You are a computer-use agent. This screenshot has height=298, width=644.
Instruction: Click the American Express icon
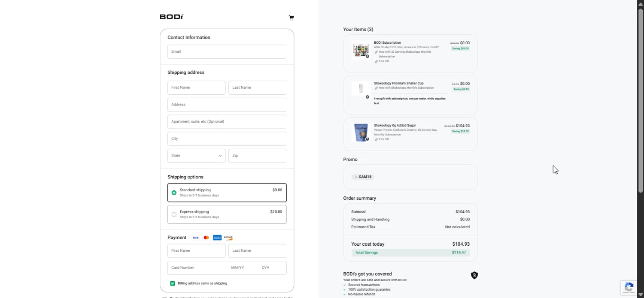(217, 238)
